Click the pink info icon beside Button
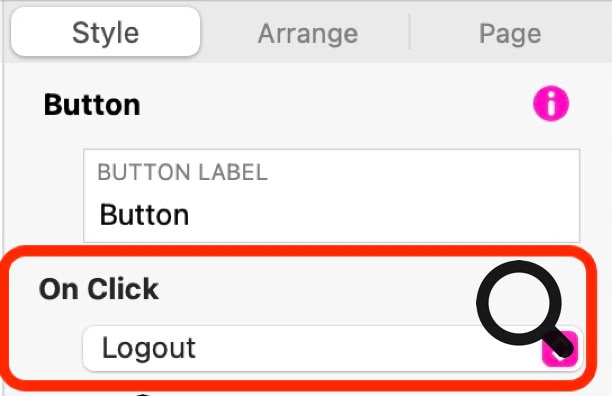The width and height of the screenshot is (612, 396). pos(551,104)
